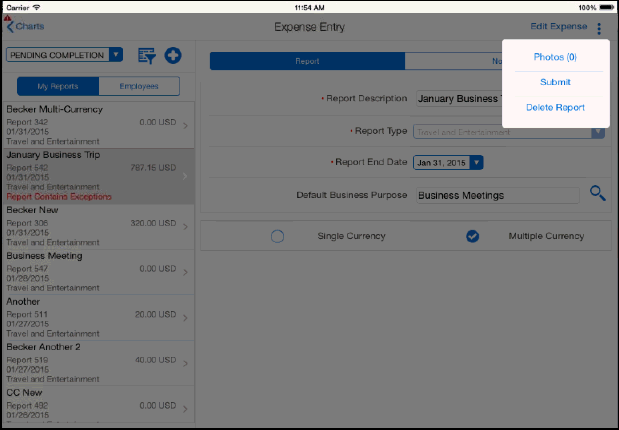
Task: Select the Becker Multi-Currency report title
Action: tap(54, 109)
